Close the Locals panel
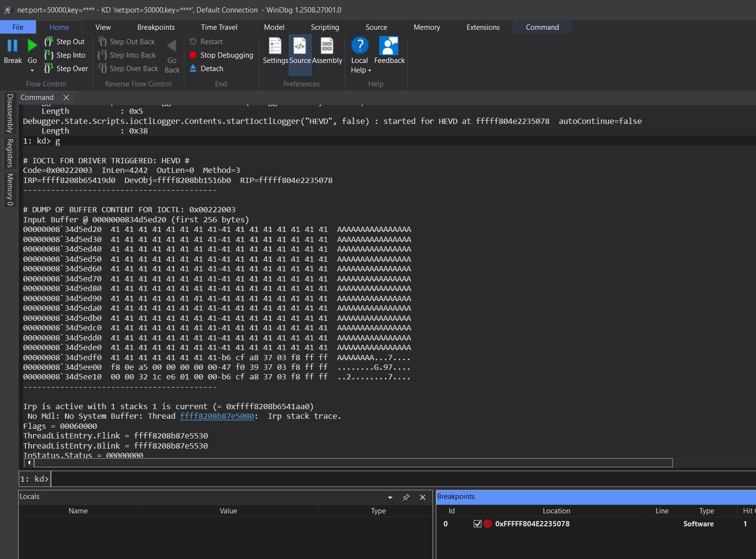The height and width of the screenshot is (559, 756). point(422,498)
